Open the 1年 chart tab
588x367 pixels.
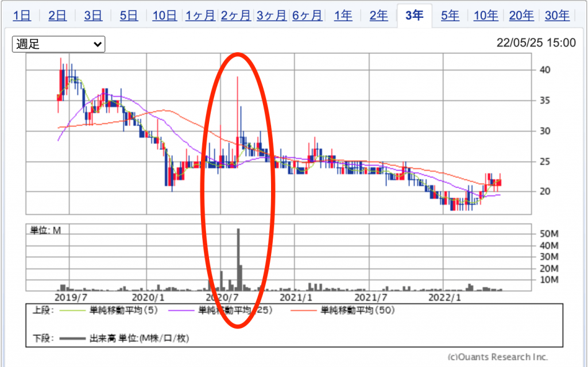pyautogui.click(x=343, y=16)
